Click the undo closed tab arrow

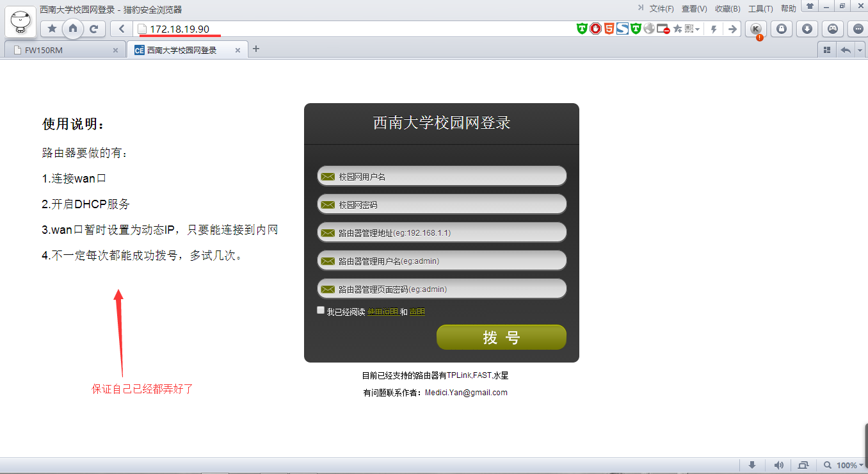coord(846,50)
